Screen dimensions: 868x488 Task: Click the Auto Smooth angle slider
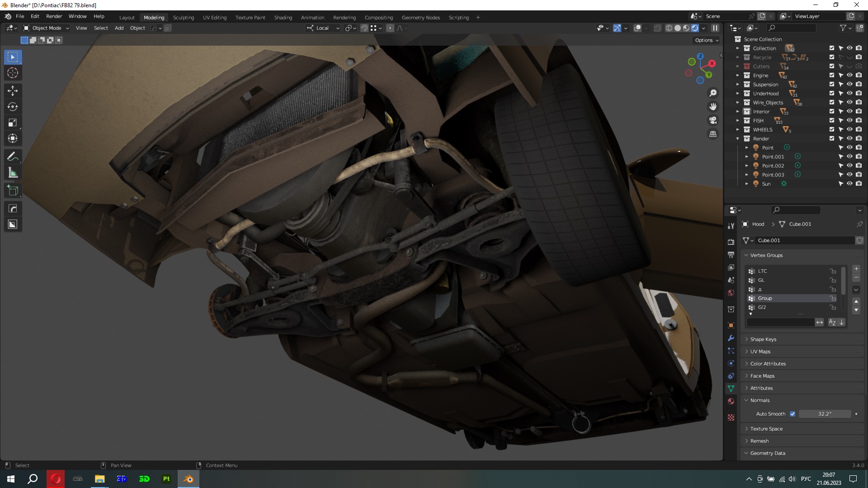coord(825,414)
